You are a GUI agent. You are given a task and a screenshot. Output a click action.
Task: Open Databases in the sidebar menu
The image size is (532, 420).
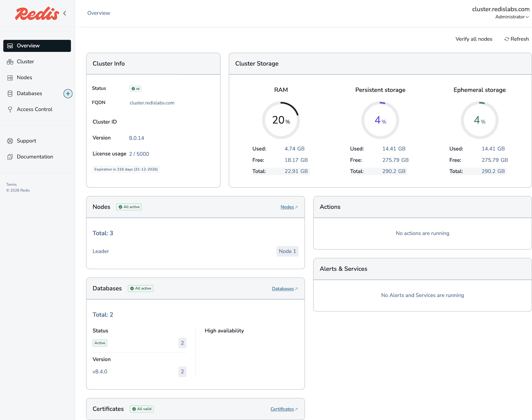pyautogui.click(x=30, y=94)
